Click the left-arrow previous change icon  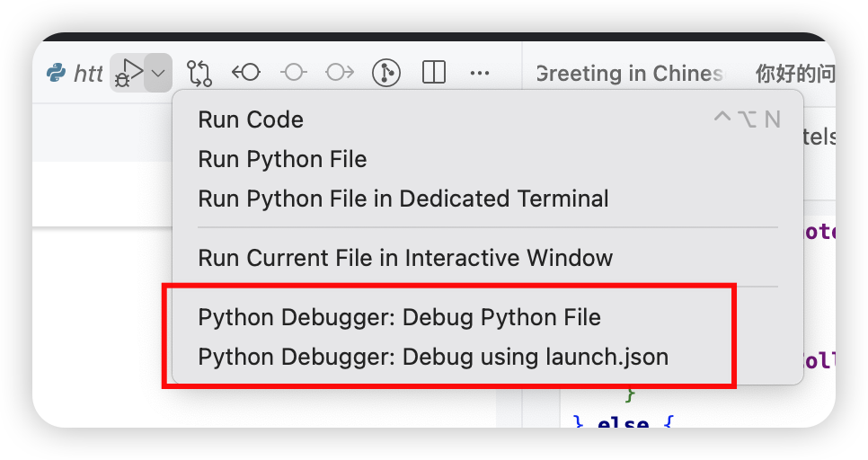(246, 73)
